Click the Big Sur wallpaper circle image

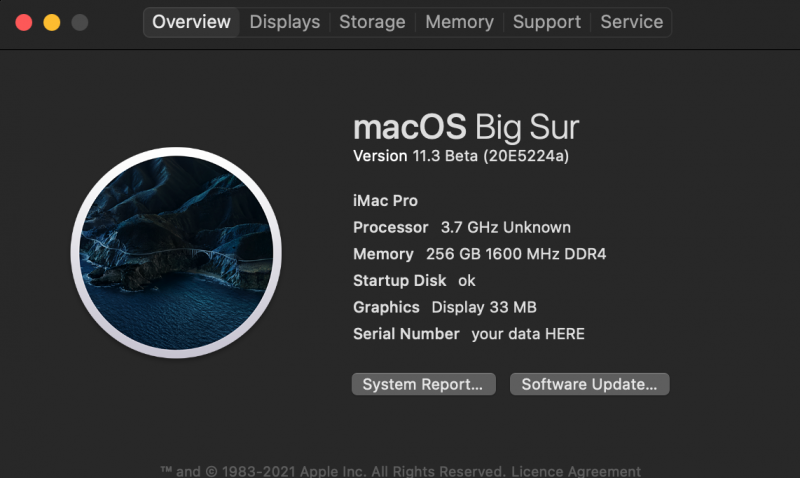point(176,252)
